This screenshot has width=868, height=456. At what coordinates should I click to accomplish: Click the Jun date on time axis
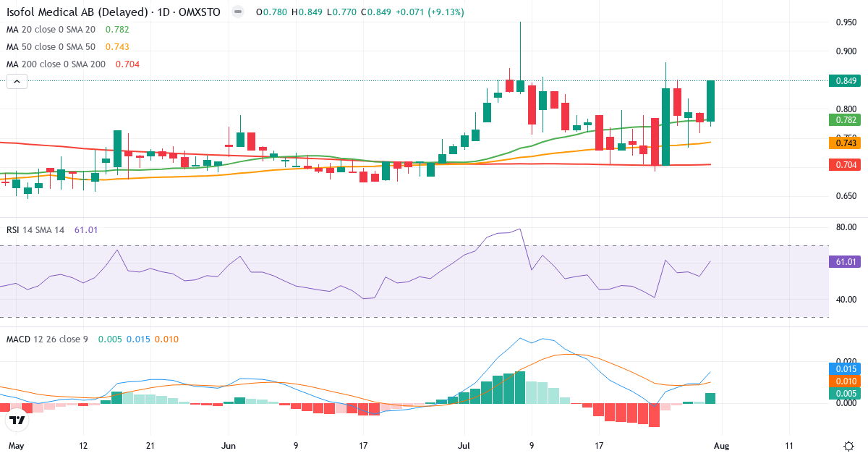229,446
